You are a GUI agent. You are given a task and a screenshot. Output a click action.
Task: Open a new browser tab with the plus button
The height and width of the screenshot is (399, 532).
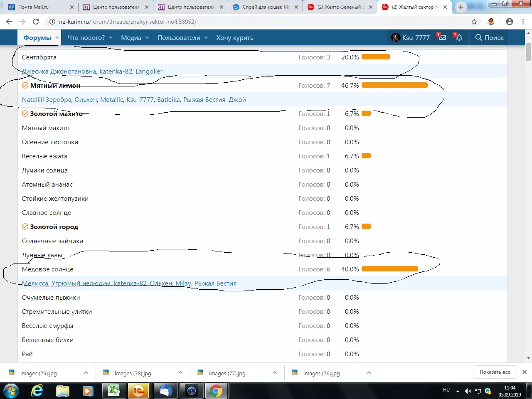click(461, 7)
